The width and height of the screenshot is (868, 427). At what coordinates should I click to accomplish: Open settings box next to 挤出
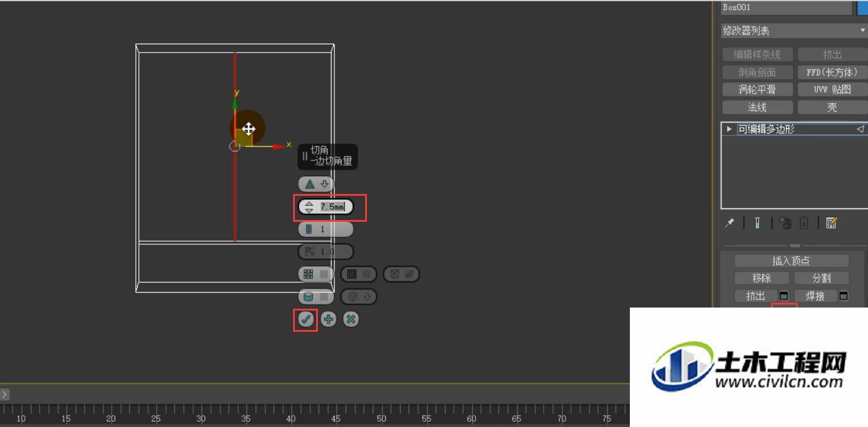784,296
